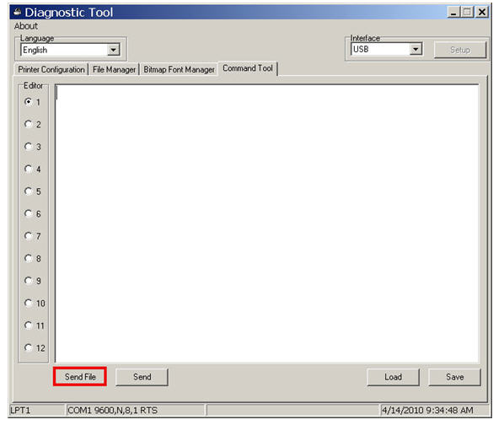Click the English language combo box
This screenshot has height=425, width=504.
[x=70, y=50]
